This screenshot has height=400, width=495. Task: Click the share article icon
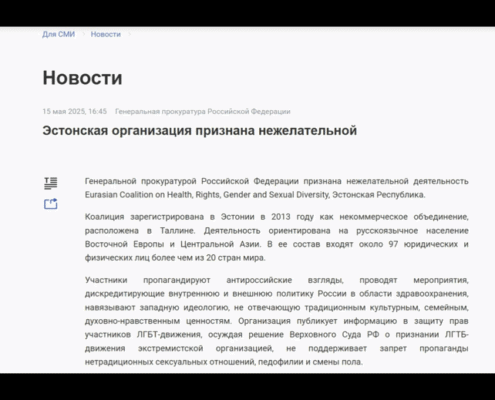51,204
